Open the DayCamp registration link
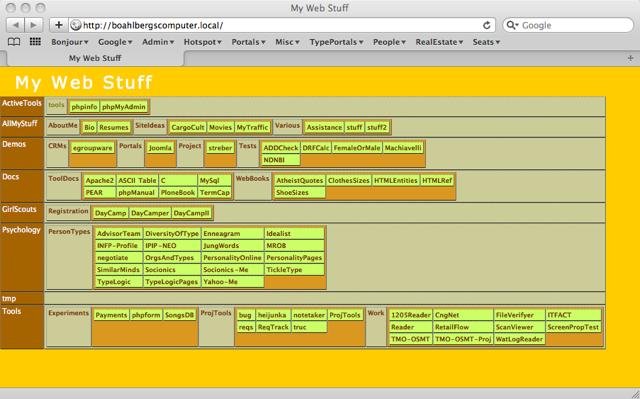Image resolution: width=640 pixels, height=399 pixels. [111, 213]
